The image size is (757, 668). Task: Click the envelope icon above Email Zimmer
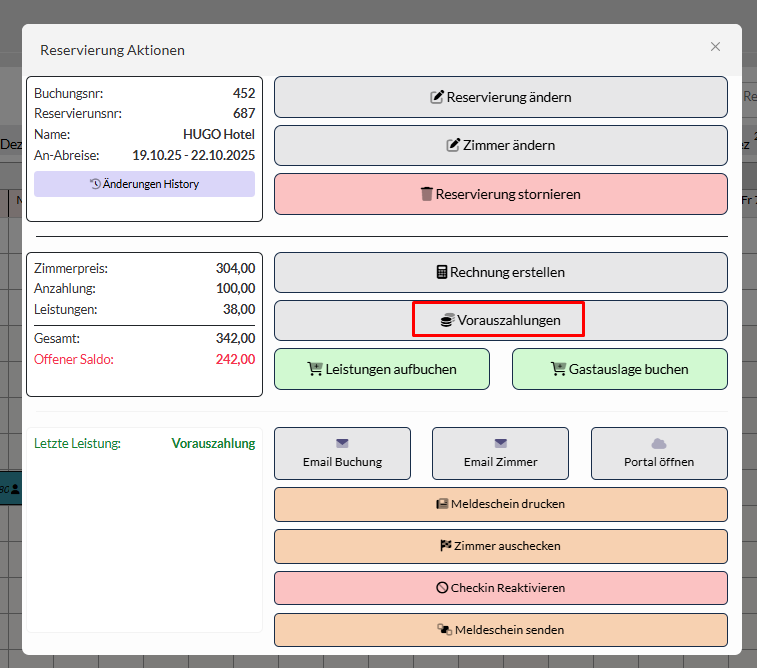(500, 443)
